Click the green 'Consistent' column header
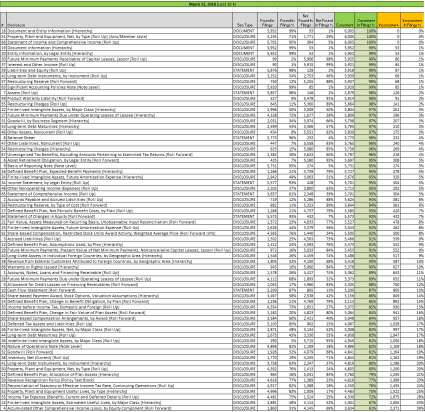The width and height of the screenshot is (425, 412). pos(344,20)
